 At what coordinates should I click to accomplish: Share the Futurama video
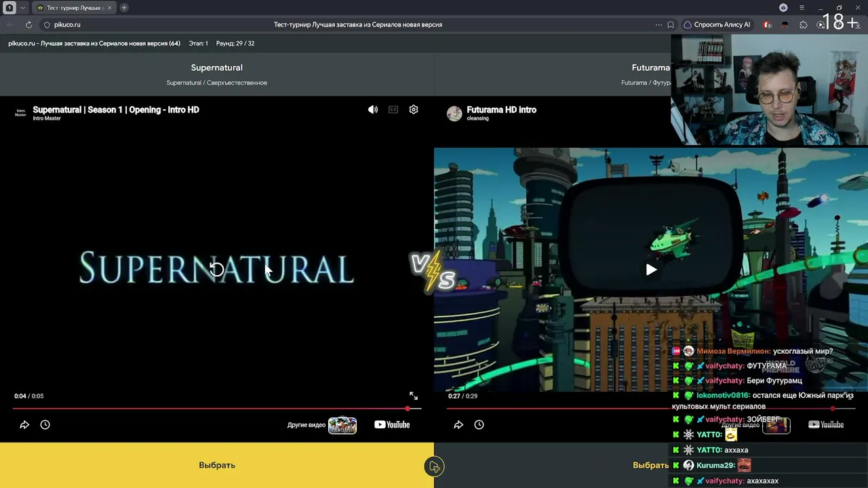458,425
